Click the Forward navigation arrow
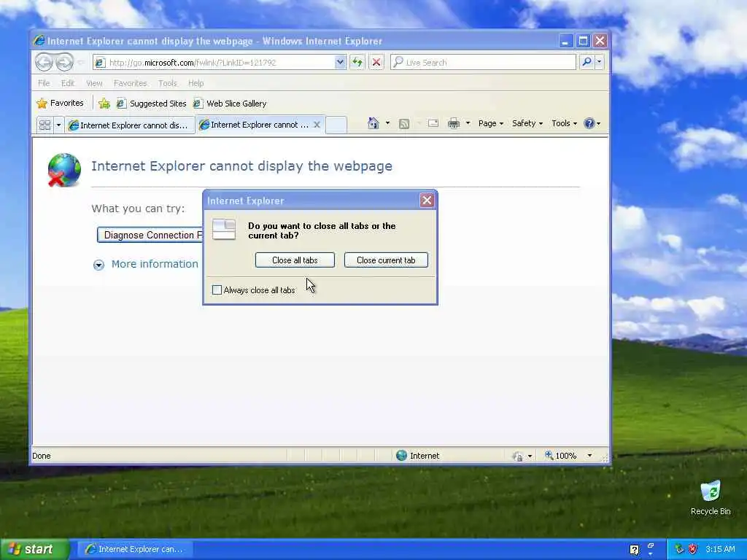 pos(64,62)
